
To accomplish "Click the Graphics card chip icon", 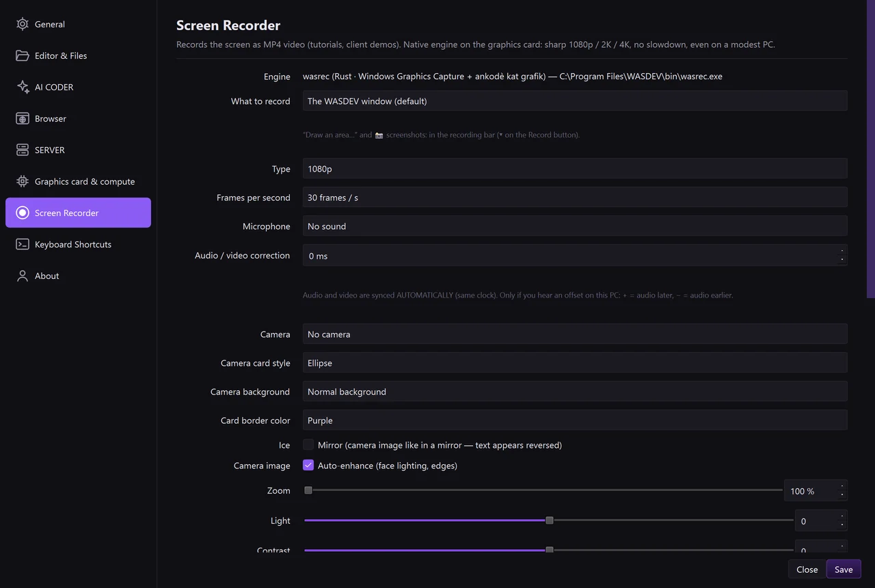I will [23, 181].
